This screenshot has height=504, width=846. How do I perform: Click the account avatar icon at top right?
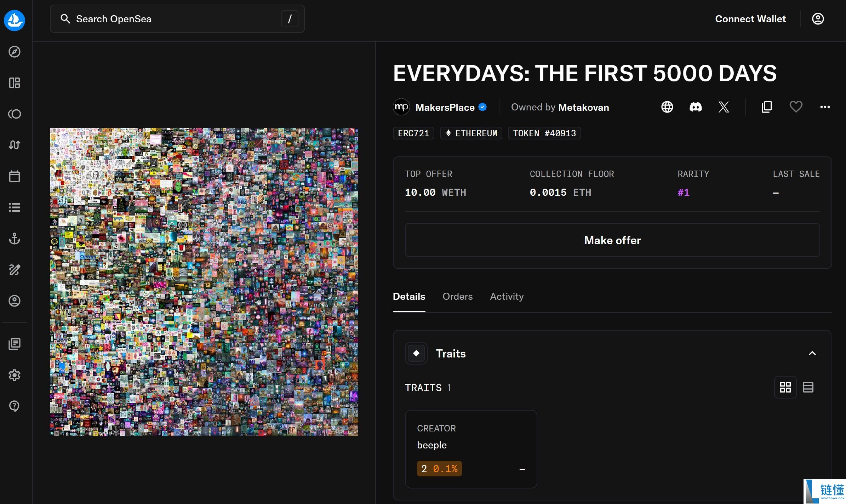click(818, 19)
